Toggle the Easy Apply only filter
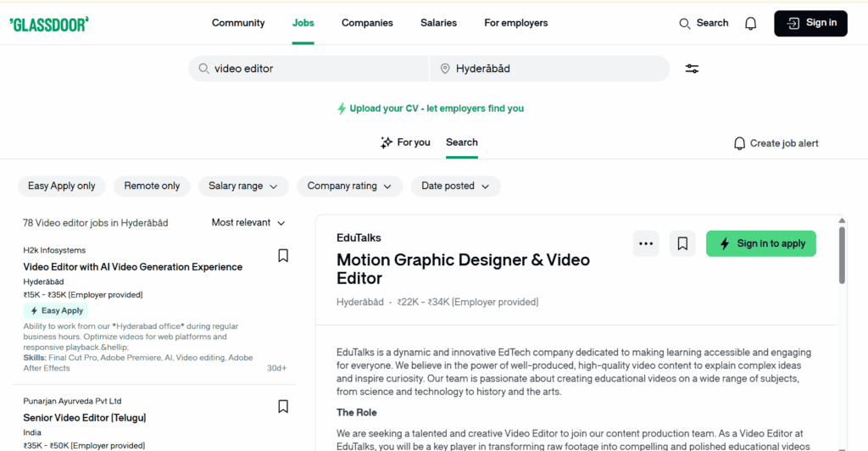The height and width of the screenshot is (451, 868). click(x=61, y=186)
